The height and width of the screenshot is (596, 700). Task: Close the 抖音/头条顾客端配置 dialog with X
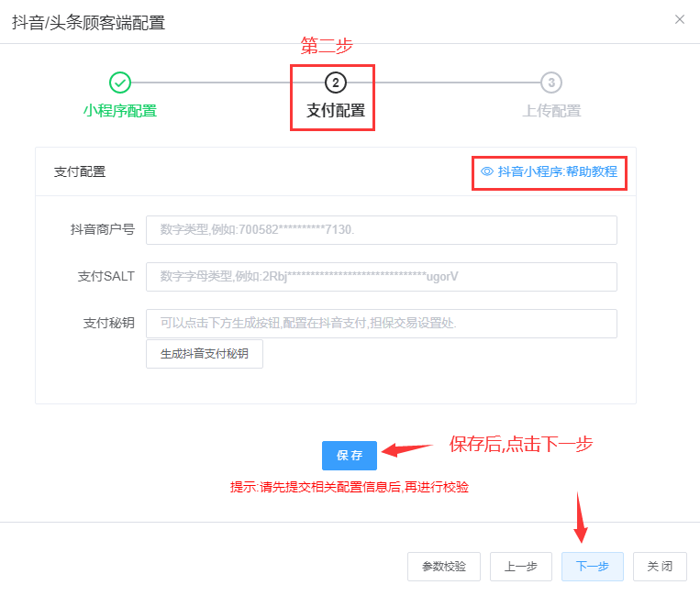[x=680, y=19]
